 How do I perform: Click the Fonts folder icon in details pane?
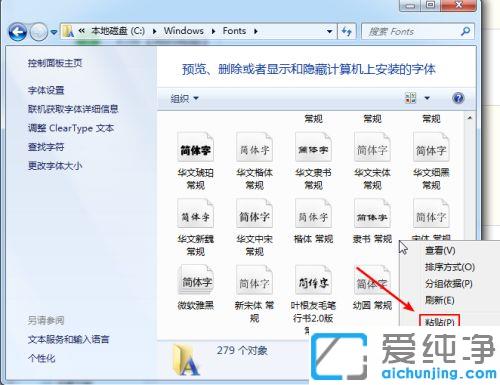point(187,360)
